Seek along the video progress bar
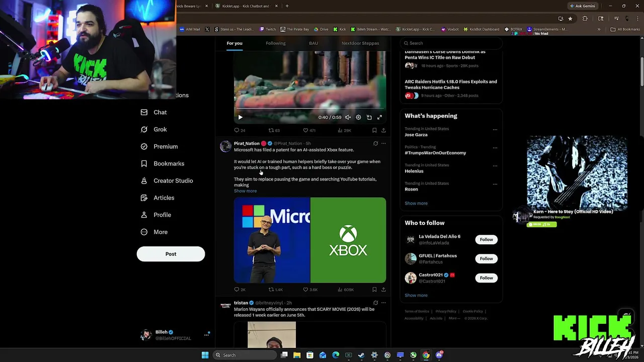644x362 pixels. 310,109
